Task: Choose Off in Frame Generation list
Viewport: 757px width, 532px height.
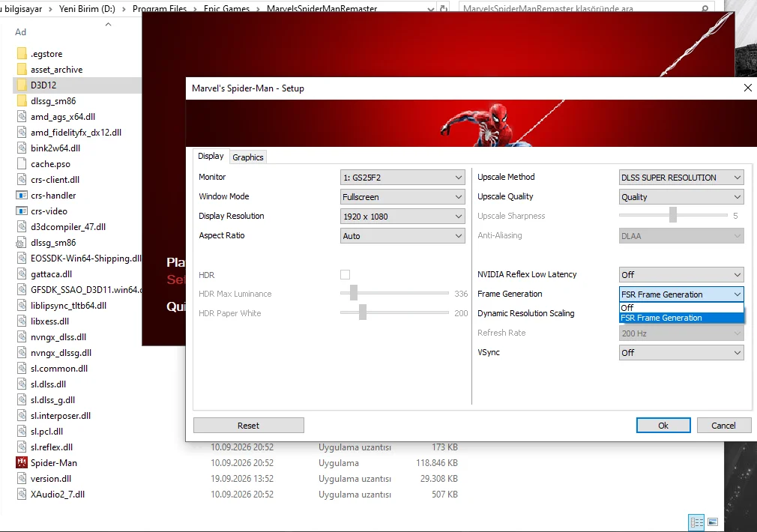Action: coord(681,307)
